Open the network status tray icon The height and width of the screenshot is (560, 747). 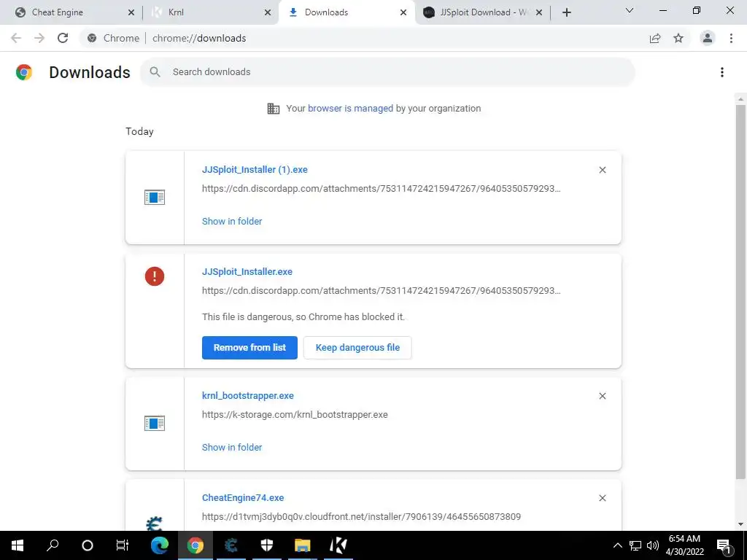click(x=635, y=545)
